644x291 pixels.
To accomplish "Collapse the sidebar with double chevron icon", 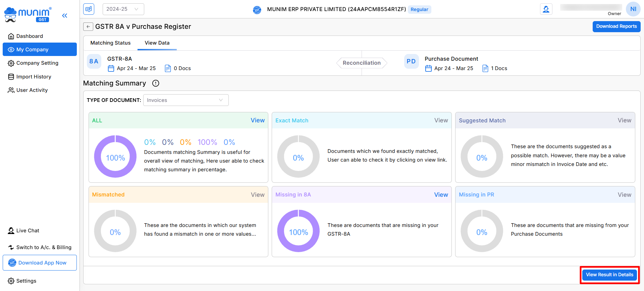I will tap(65, 15).
